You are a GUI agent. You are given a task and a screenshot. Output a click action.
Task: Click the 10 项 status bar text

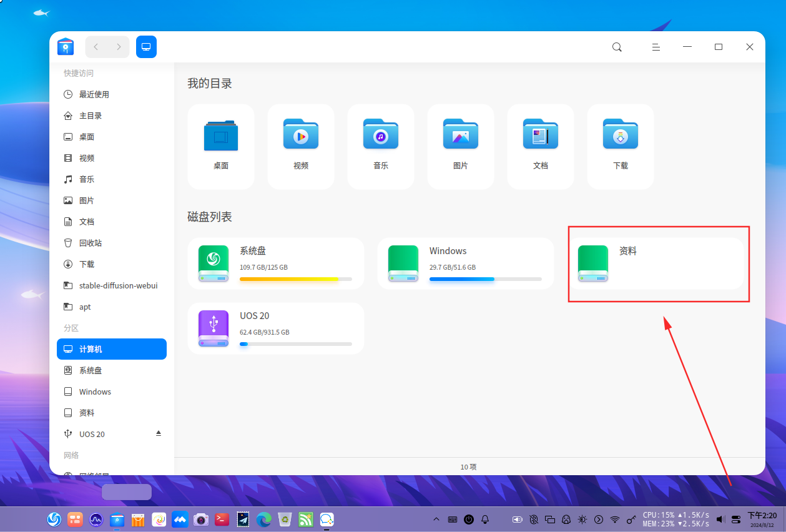tap(469, 467)
